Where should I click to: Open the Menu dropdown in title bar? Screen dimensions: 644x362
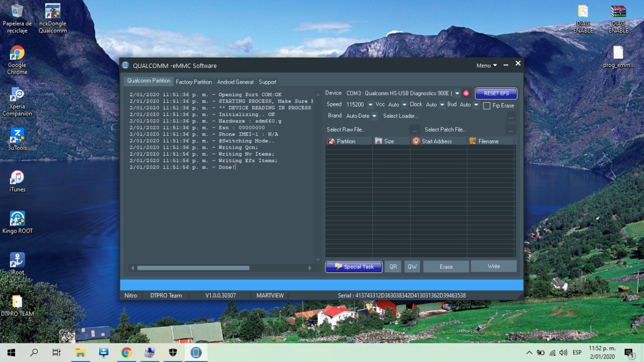pos(487,65)
